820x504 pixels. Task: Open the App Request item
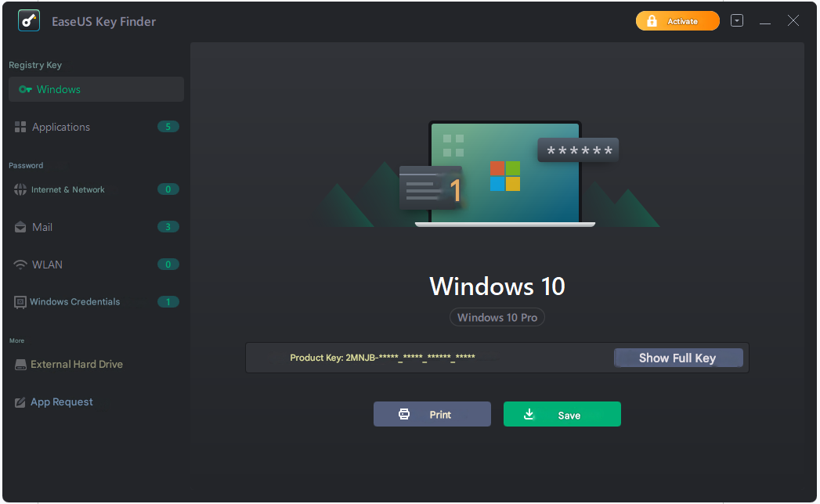96,402
